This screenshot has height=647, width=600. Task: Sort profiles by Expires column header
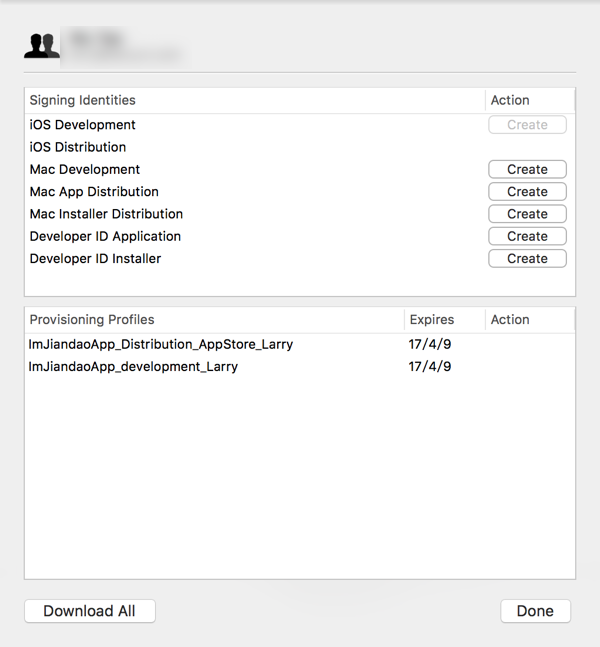[432, 320]
